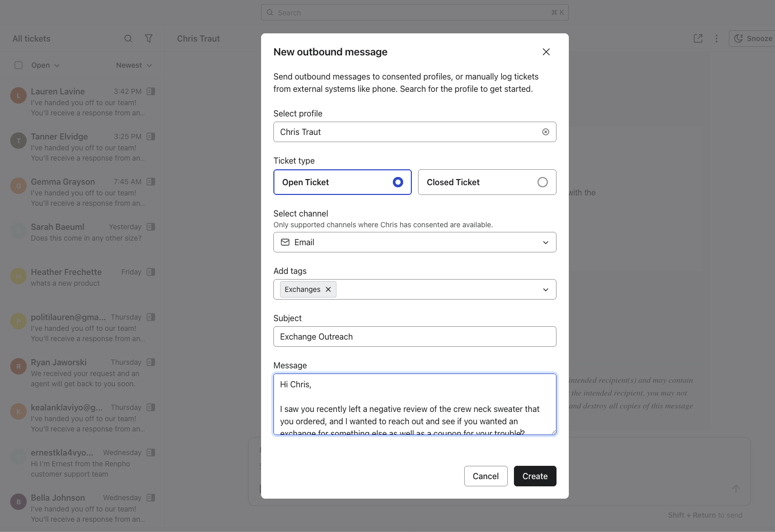
Task: Open the Newest sort dropdown
Action: point(134,65)
